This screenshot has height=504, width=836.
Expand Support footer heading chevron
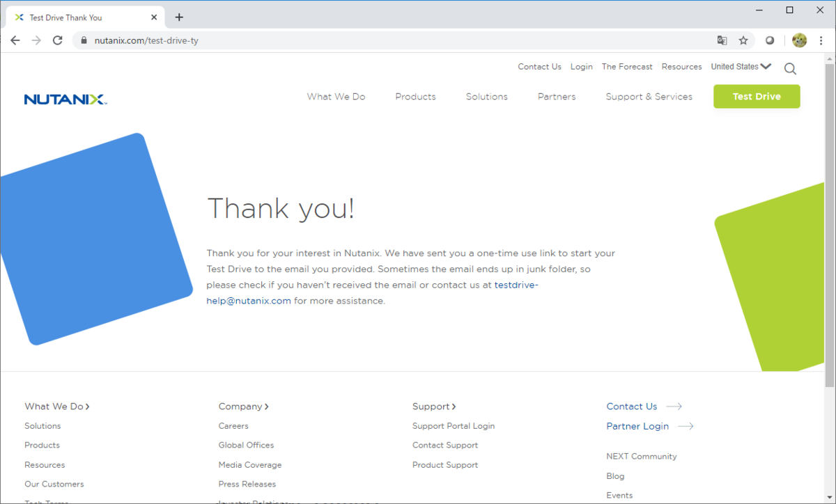click(454, 407)
